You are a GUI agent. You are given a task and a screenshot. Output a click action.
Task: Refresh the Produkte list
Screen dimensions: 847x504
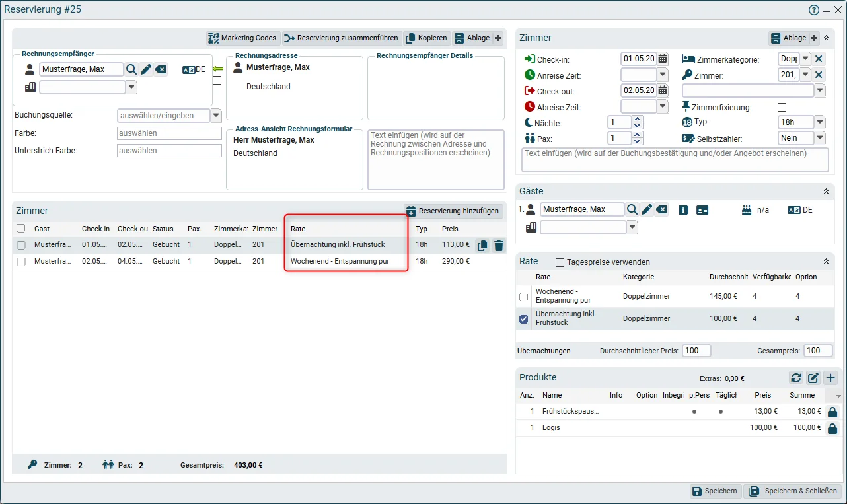(x=796, y=378)
